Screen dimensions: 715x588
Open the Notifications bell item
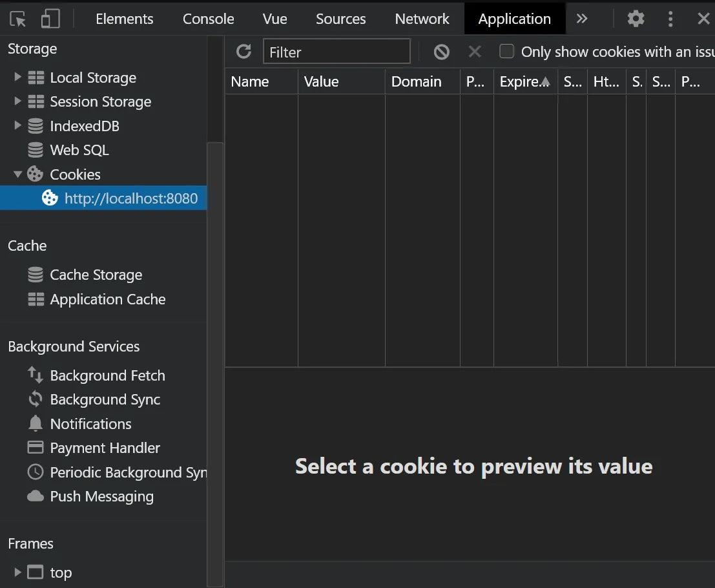(x=90, y=424)
